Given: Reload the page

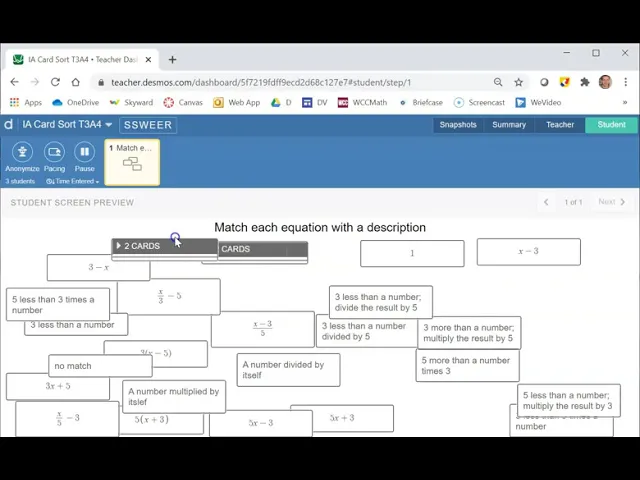Looking at the screenshot, I should (55, 82).
